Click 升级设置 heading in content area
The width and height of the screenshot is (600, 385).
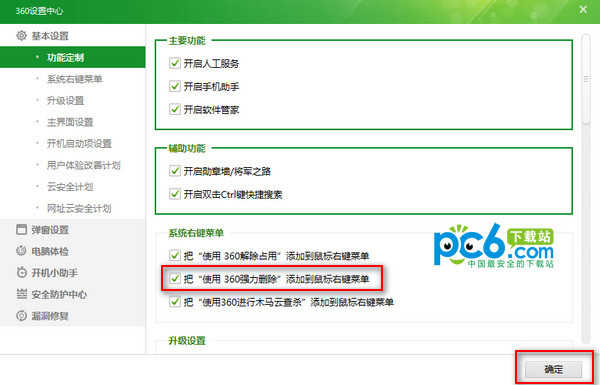click(x=187, y=340)
